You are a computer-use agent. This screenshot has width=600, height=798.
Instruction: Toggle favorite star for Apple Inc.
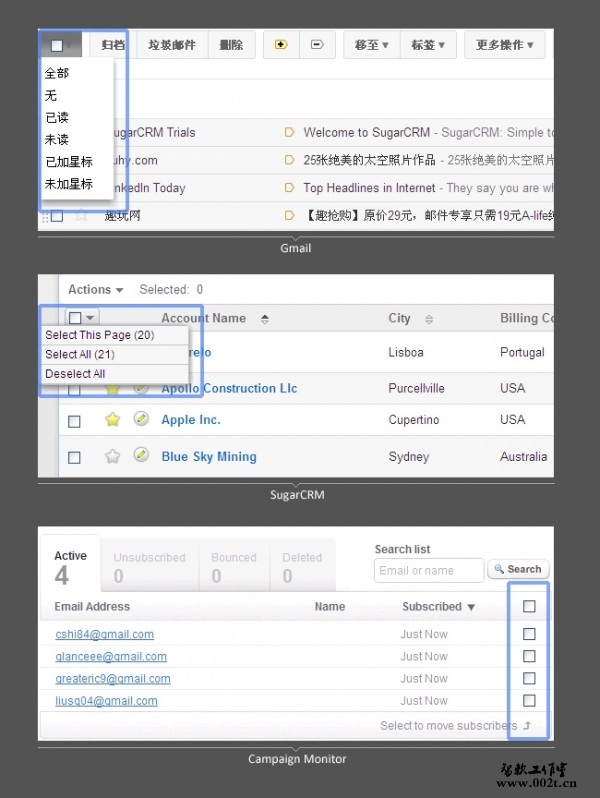click(x=112, y=420)
